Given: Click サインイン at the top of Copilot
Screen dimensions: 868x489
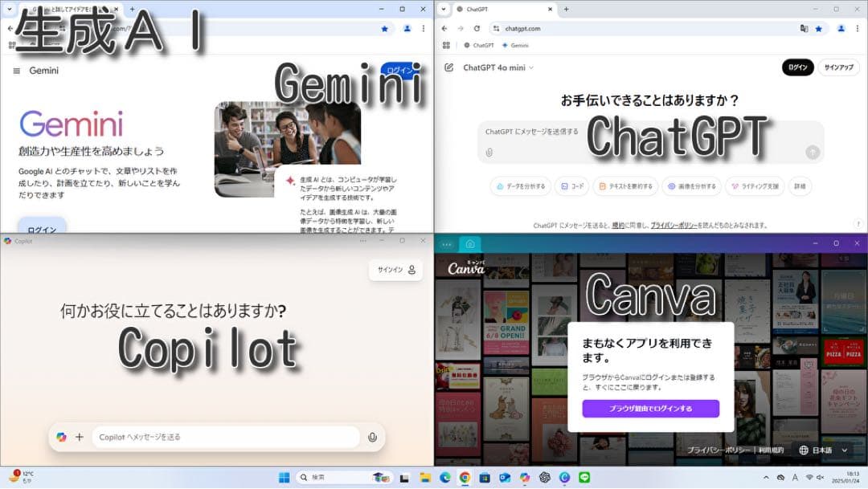Looking at the screenshot, I should point(391,270).
